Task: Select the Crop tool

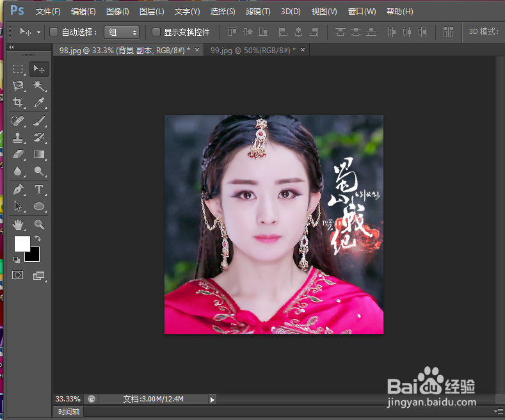Action: point(18,102)
